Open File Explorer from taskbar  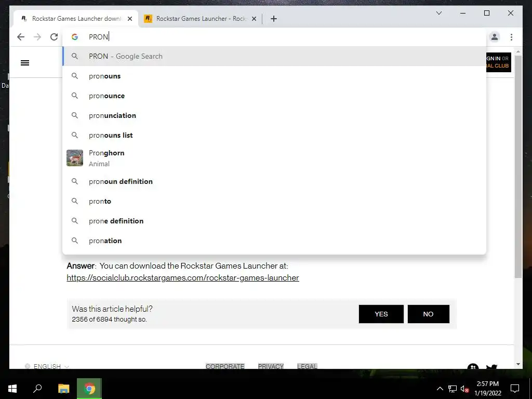click(x=63, y=389)
